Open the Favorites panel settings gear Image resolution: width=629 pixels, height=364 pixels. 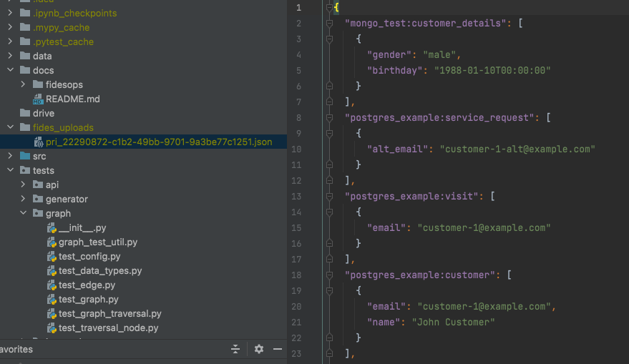coord(259,349)
